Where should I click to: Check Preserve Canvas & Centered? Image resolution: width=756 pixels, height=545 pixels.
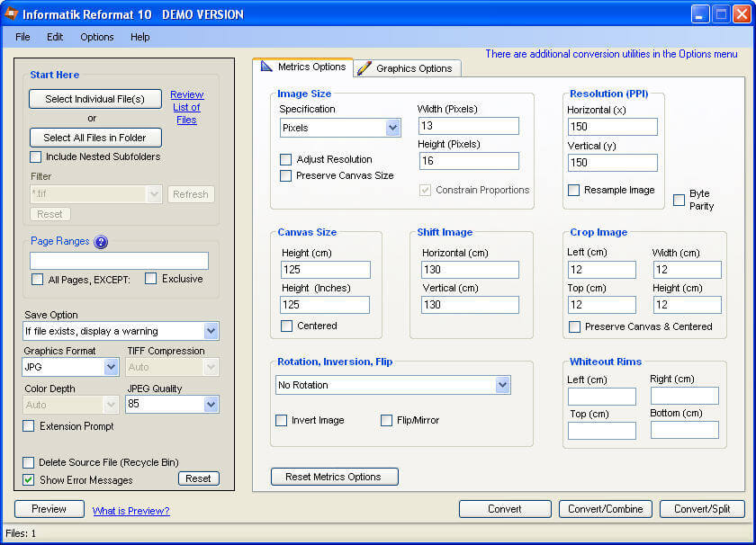[x=573, y=327]
